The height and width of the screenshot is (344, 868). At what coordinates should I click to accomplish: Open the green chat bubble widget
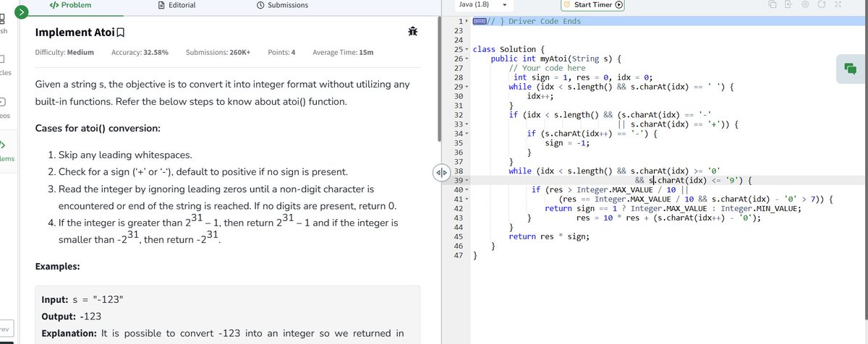pos(850,69)
